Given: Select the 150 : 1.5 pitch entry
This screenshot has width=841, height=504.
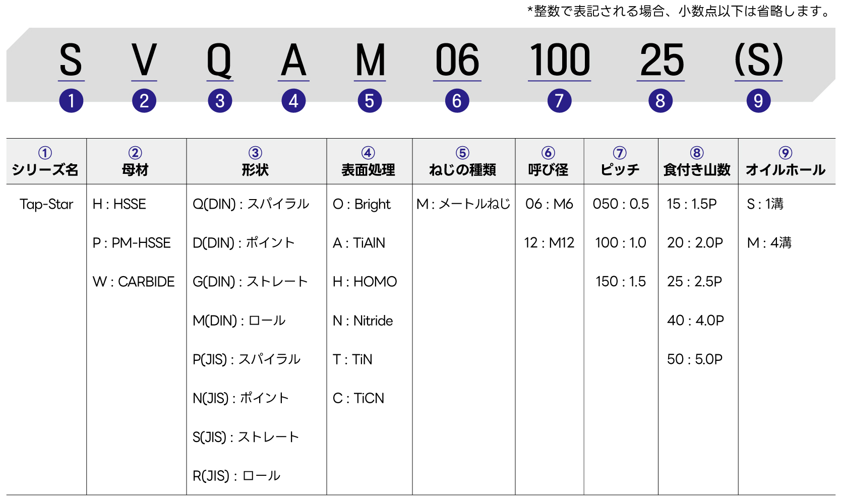Looking at the screenshot, I should tap(621, 282).
